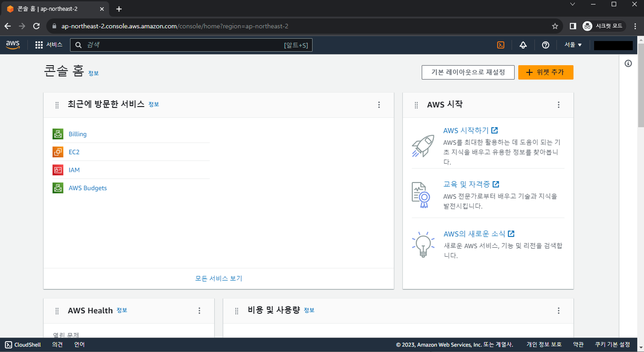Click CloudShell in the bottom footer bar
The height and width of the screenshot is (352, 644).
coord(23,345)
